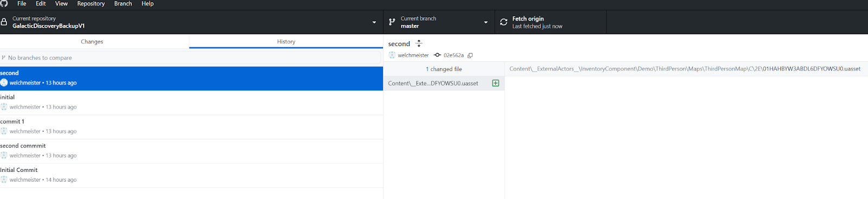The height and width of the screenshot is (199, 868).
Task: Open the Branch menu
Action: coord(123,4)
